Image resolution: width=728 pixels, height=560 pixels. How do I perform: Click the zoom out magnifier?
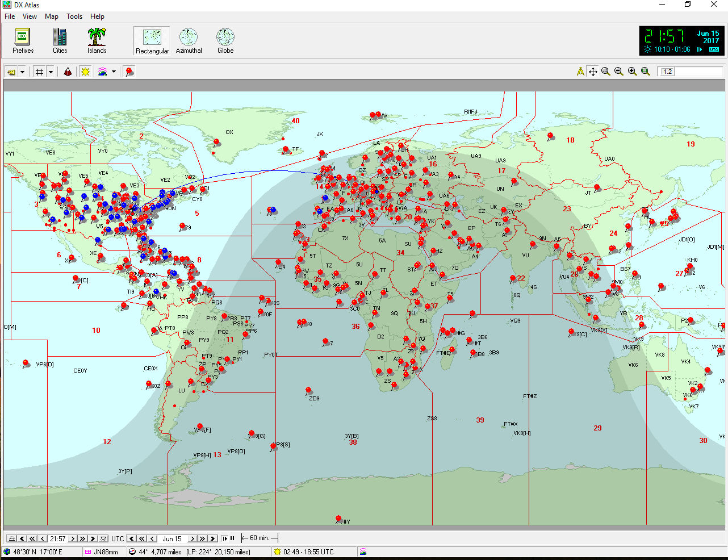click(x=619, y=72)
